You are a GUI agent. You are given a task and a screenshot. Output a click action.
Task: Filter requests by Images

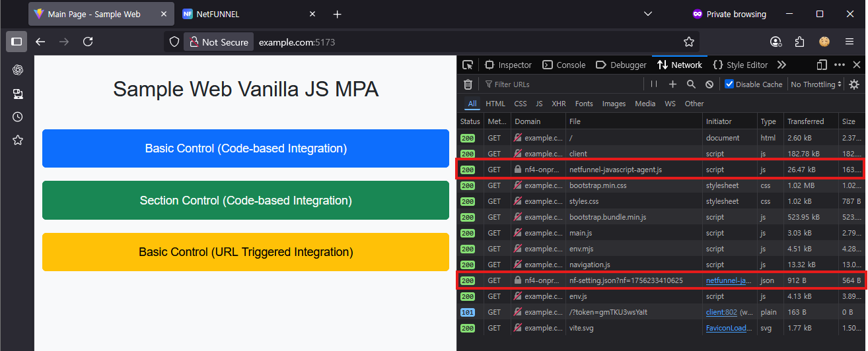point(614,104)
